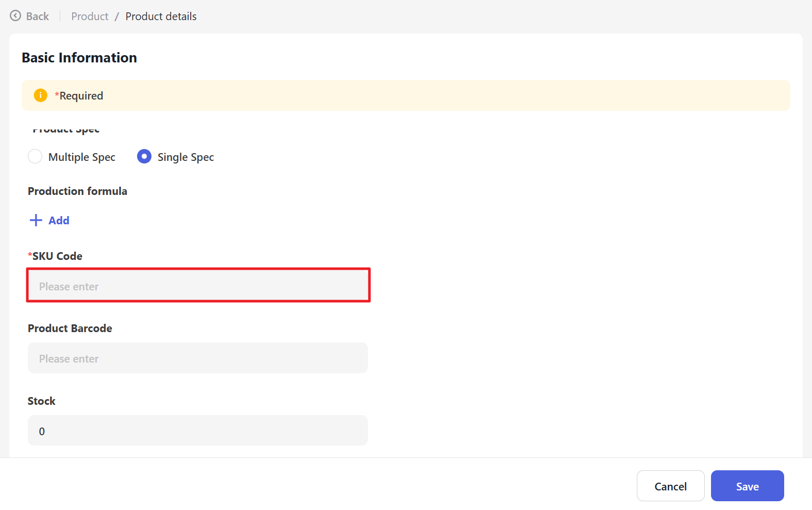Click the plus icon beside Add
The image size is (812, 510).
[x=36, y=221]
